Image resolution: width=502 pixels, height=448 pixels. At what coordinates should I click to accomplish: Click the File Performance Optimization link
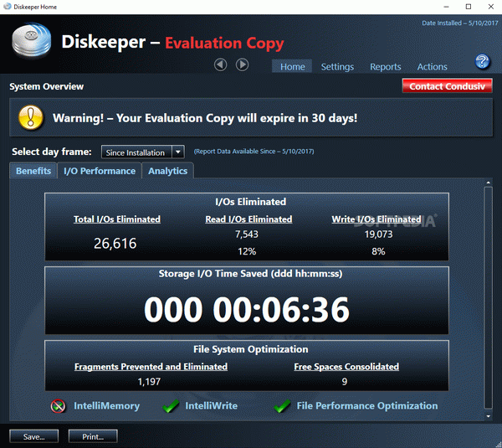tap(367, 405)
